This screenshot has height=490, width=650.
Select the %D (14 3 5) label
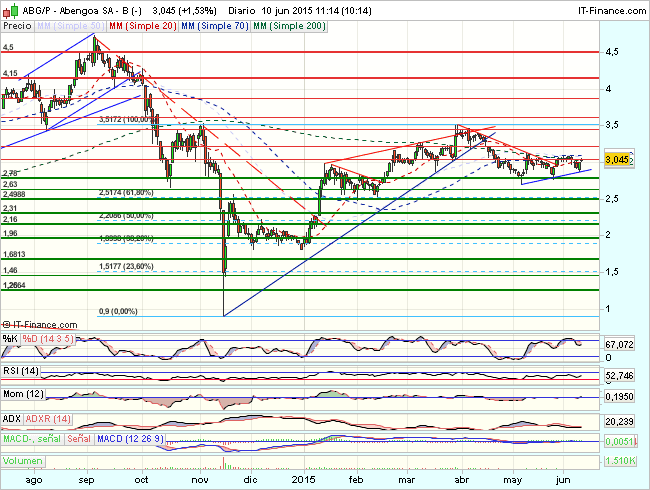[x=47, y=339]
